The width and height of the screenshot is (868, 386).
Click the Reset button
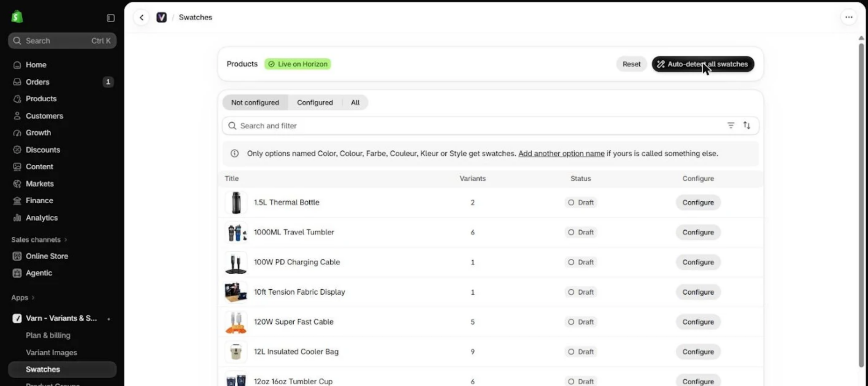point(631,64)
